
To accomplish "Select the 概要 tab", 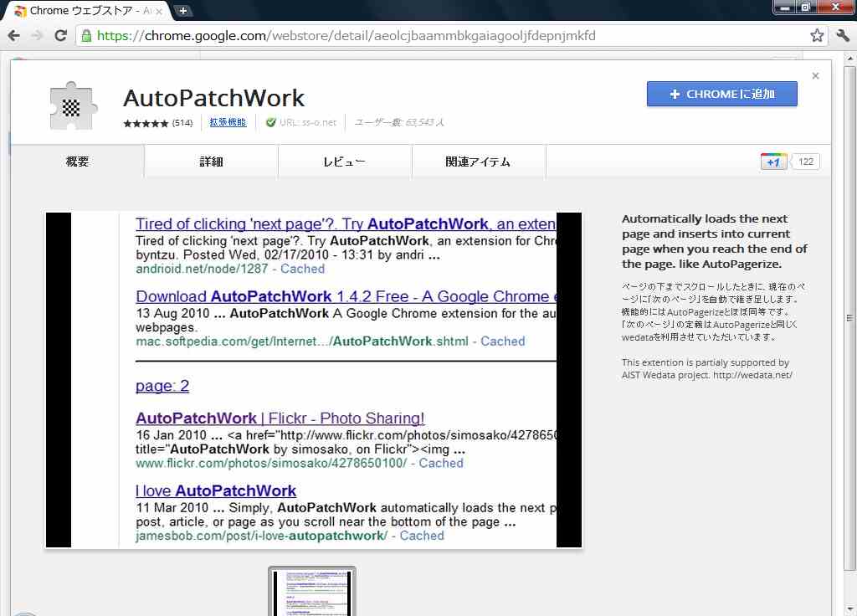I will pos(77,162).
